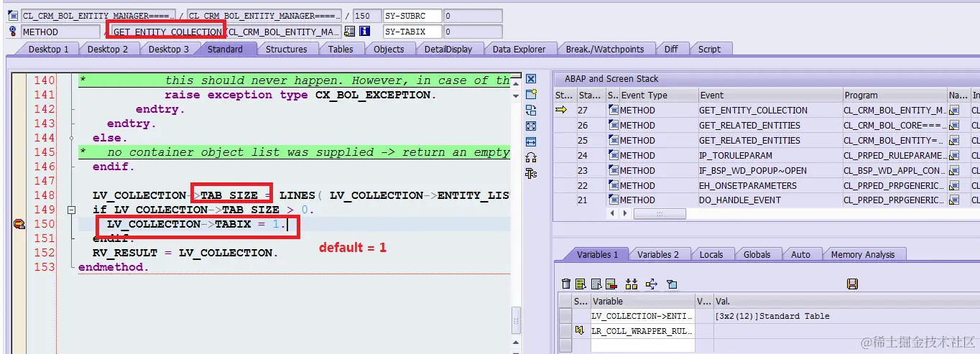Image resolution: width=980 pixels, height=354 pixels.
Task: Click the program source icon in top-left header
Action: pyautogui.click(x=13, y=16)
